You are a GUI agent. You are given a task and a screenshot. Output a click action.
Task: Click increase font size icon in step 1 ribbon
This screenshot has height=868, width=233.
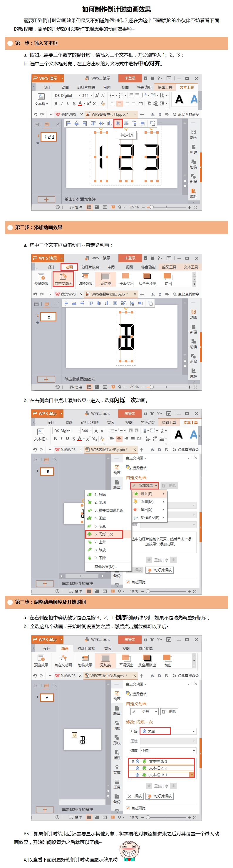(x=97, y=95)
